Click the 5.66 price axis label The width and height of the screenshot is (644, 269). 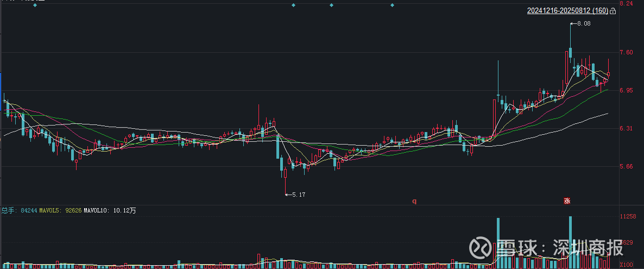click(x=626, y=166)
